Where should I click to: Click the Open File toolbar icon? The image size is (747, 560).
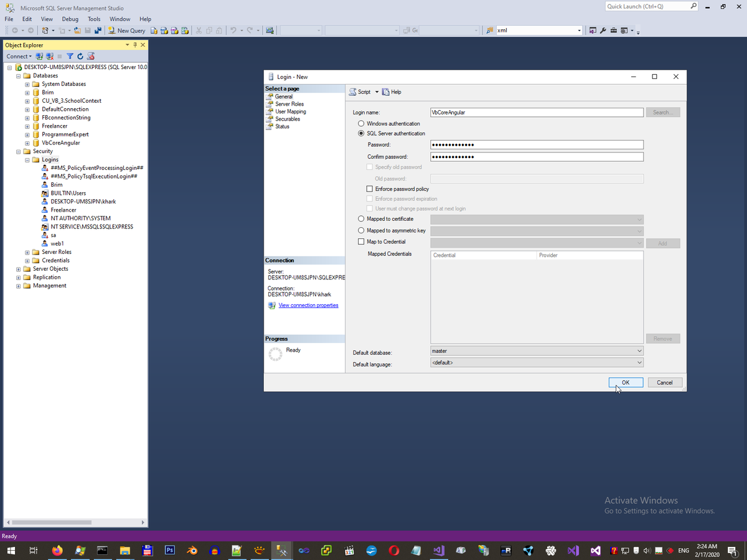tap(77, 30)
